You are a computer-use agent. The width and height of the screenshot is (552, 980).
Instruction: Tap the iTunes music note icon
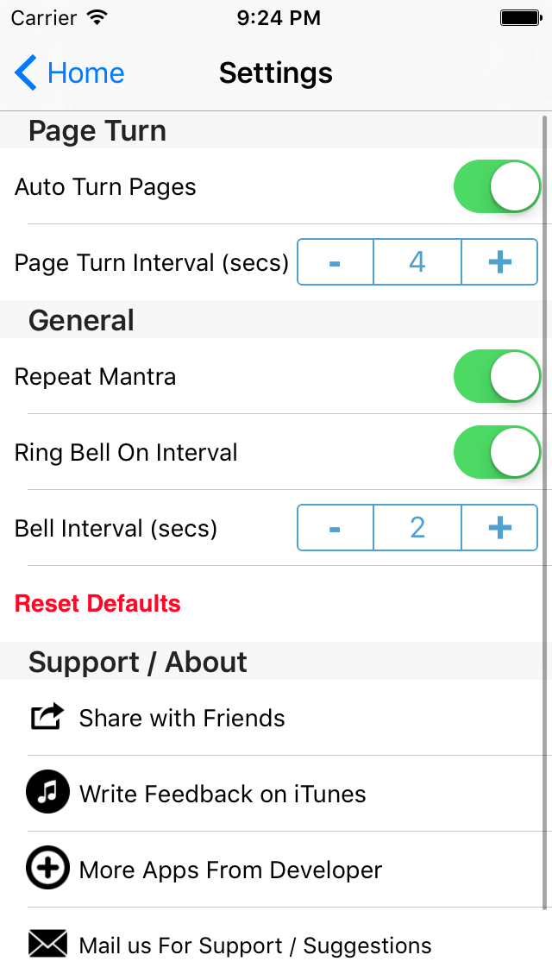coord(47,793)
